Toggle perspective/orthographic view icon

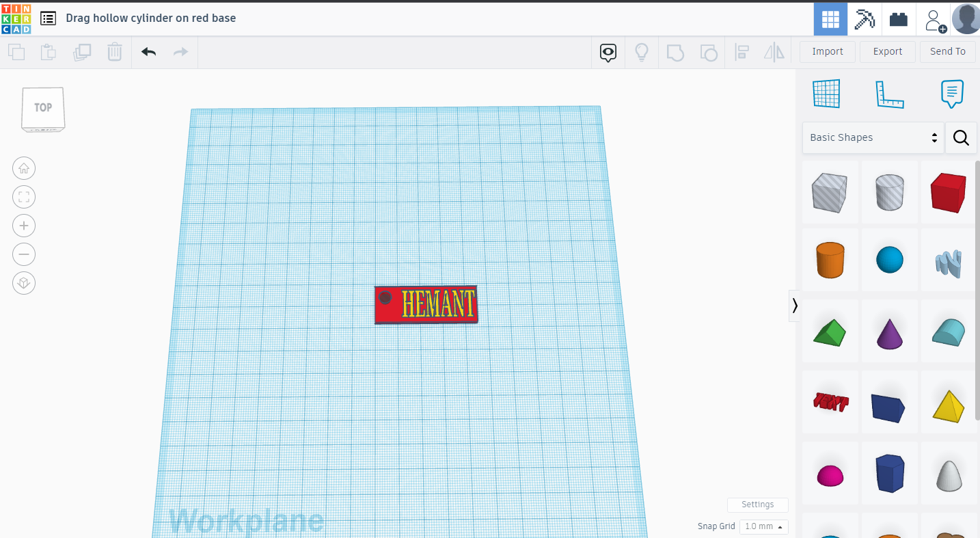point(24,283)
